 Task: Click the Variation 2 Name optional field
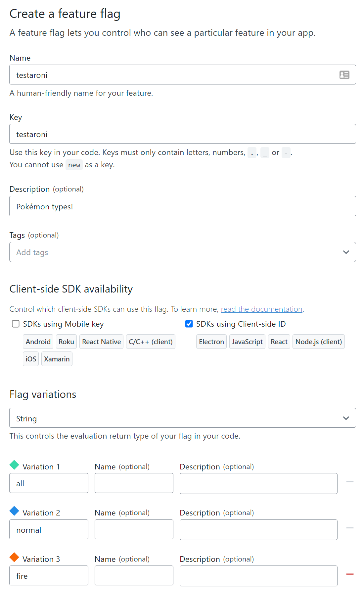(x=134, y=529)
